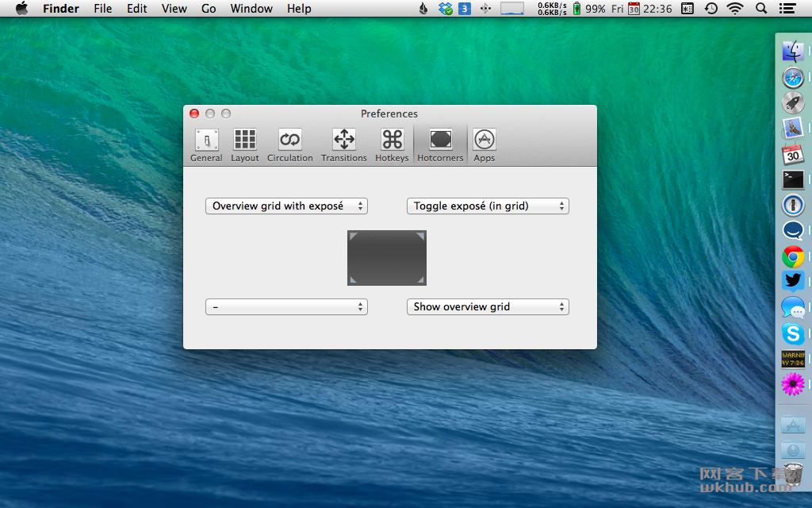The image size is (812, 508).
Task: Click the asterisk window icon in menu bar
Action: click(x=688, y=8)
